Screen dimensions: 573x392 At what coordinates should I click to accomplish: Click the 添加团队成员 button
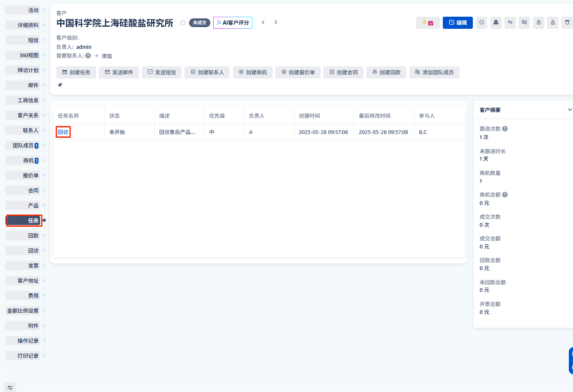[x=434, y=72]
